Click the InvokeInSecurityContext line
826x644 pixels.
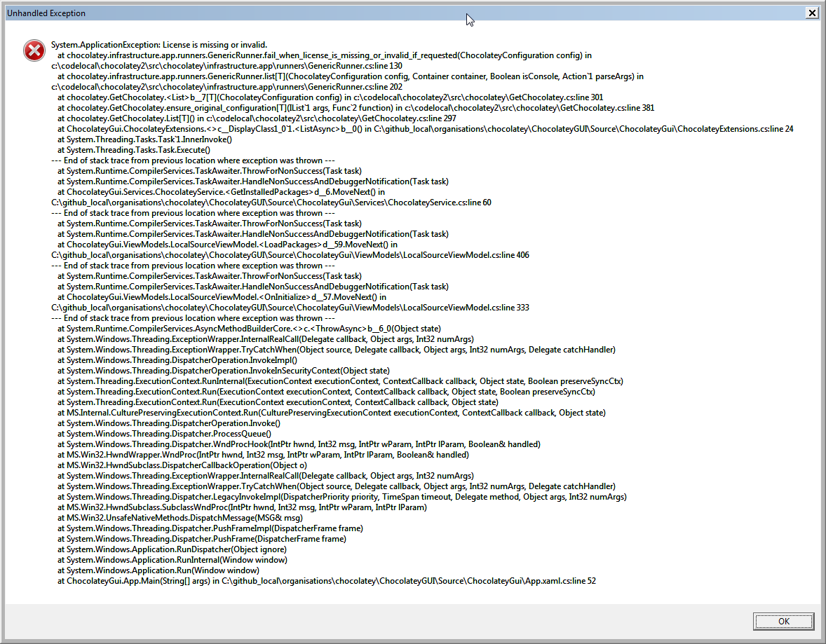pyautogui.click(x=224, y=371)
